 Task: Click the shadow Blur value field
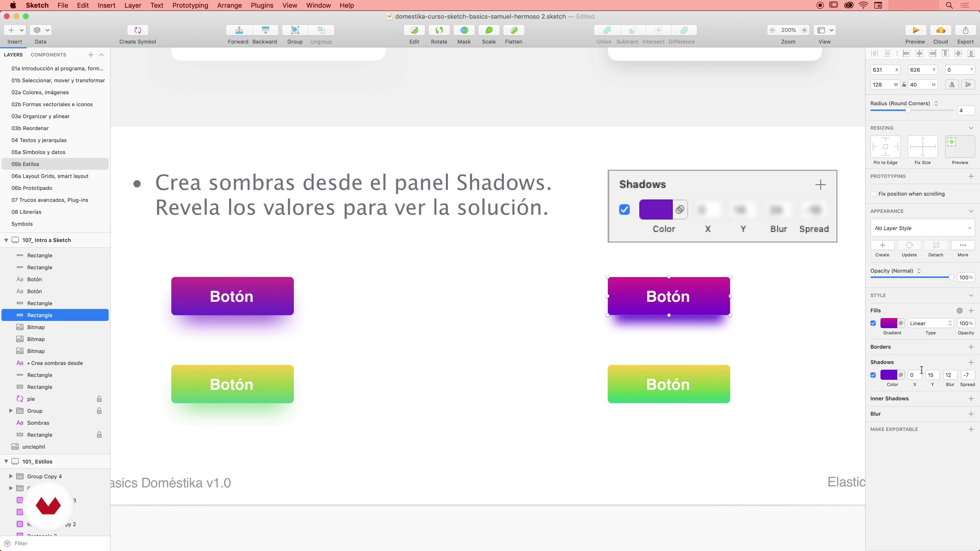[x=950, y=375]
